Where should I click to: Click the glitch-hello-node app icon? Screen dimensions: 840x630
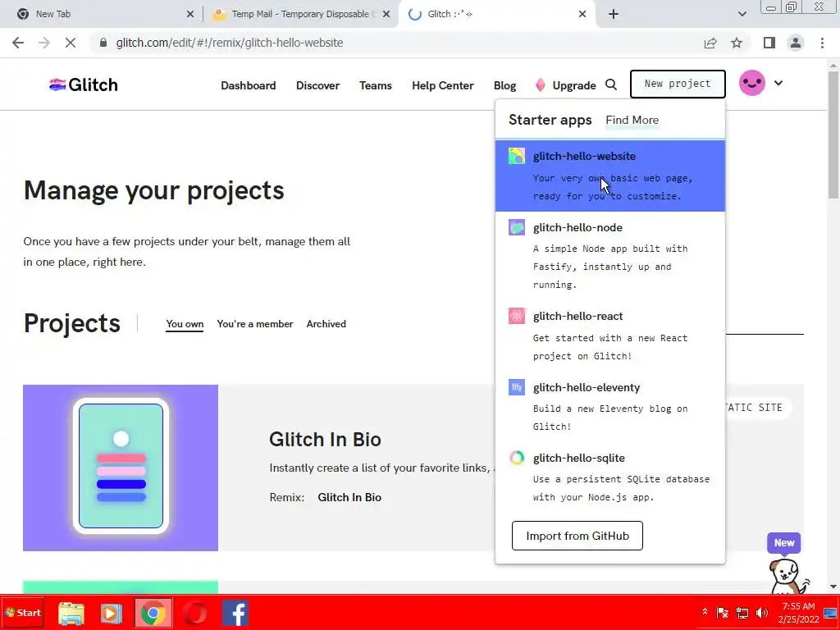coord(517,227)
